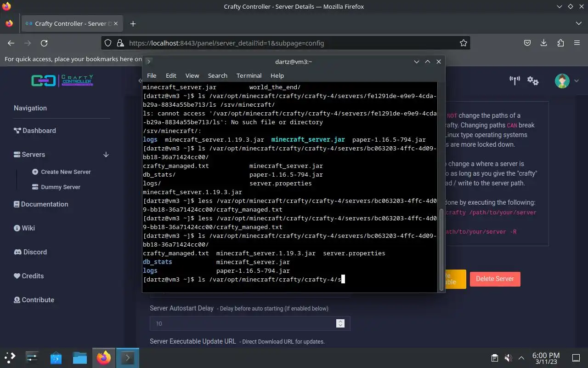Open Firefox extensions puzzle icon
This screenshot has width=588, height=368.
coord(560,43)
